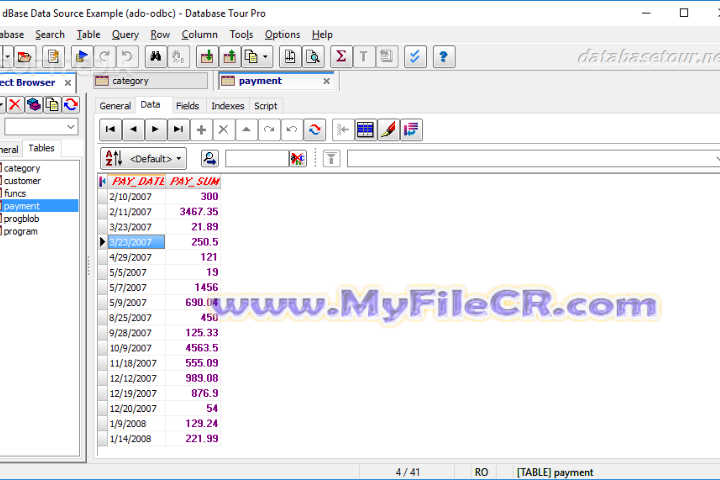The height and width of the screenshot is (480, 720).
Task: Click the stacked database books icon
Action: (34, 105)
